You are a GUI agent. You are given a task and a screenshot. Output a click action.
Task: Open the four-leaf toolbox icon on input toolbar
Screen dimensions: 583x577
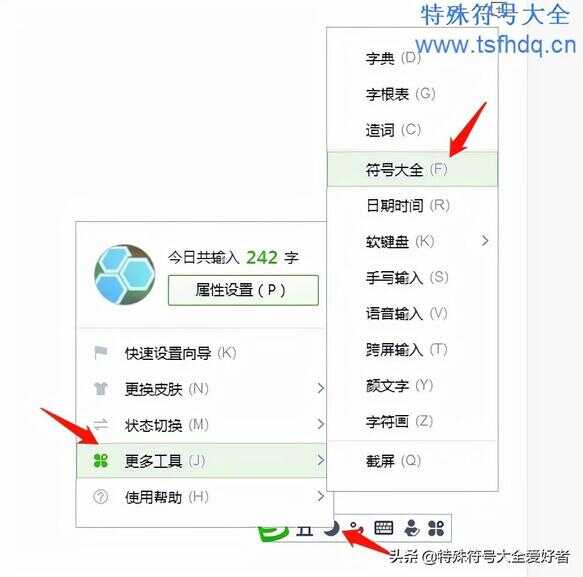coord(436,528)
